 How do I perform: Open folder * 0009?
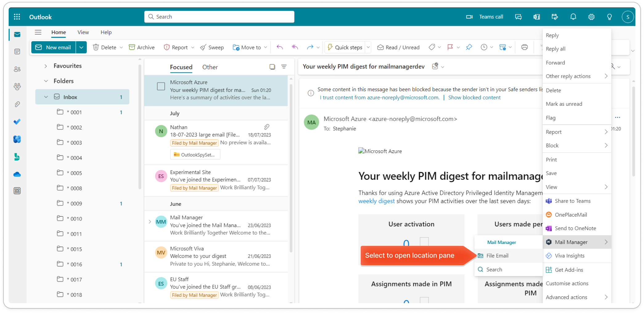[x=82, y=203]
